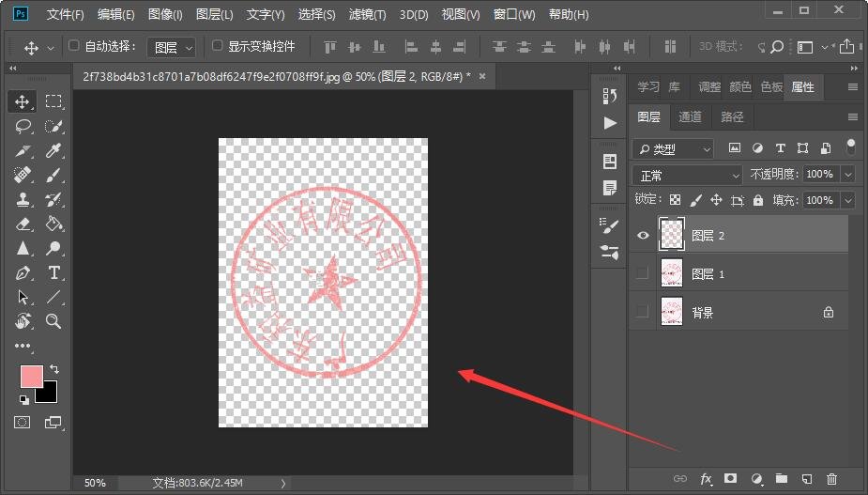868x495 pixels.
Task: Toggle lock image pixels brush icon
Action: (x=696, y=200)
